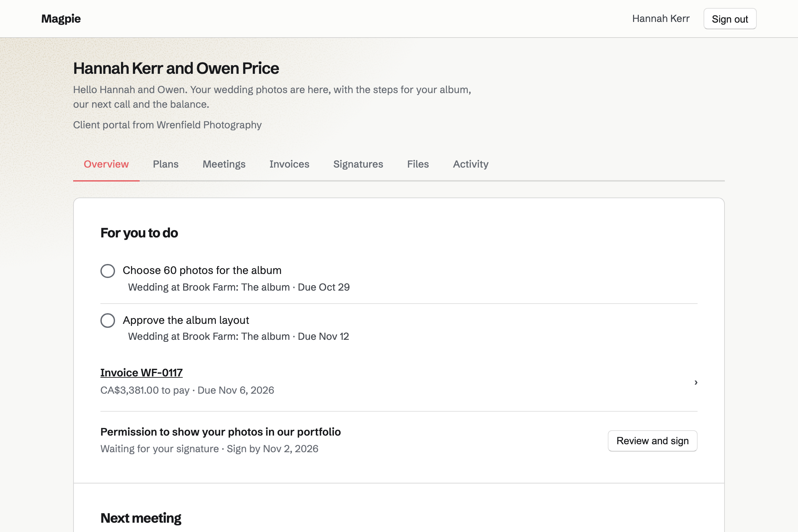This screenshot has height=532, width=798.
Task: Click the text Wedding at Brook Farm: The album · Due Nov 12
Action: coord(238,336)
